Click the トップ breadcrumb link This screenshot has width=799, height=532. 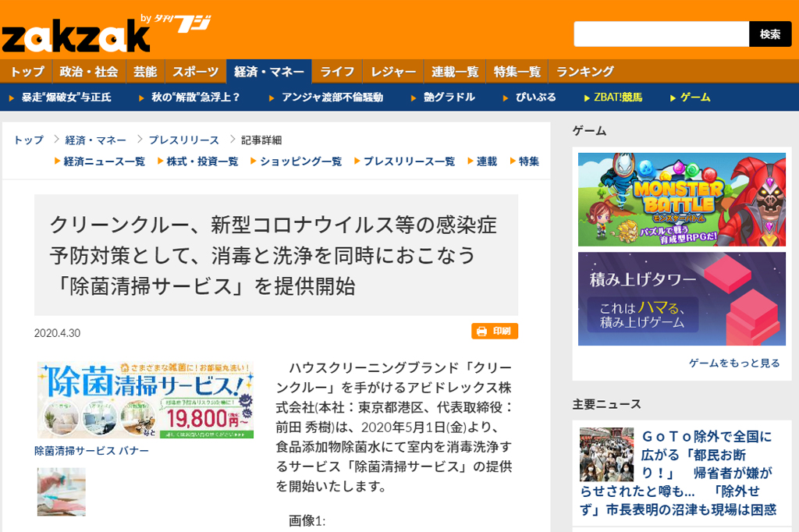(29, 140)
